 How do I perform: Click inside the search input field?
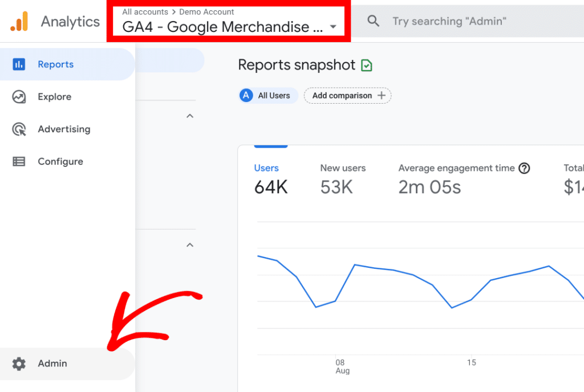[x=451, y=21]
